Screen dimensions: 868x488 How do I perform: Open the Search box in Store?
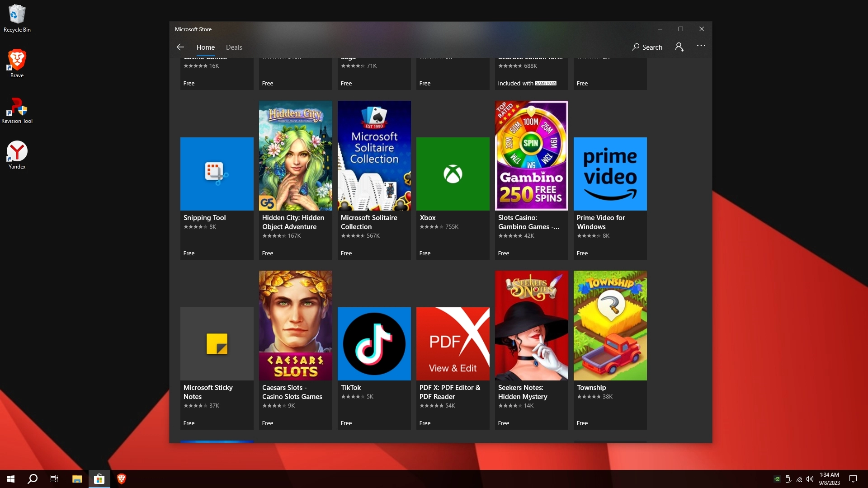pos(647,47)
